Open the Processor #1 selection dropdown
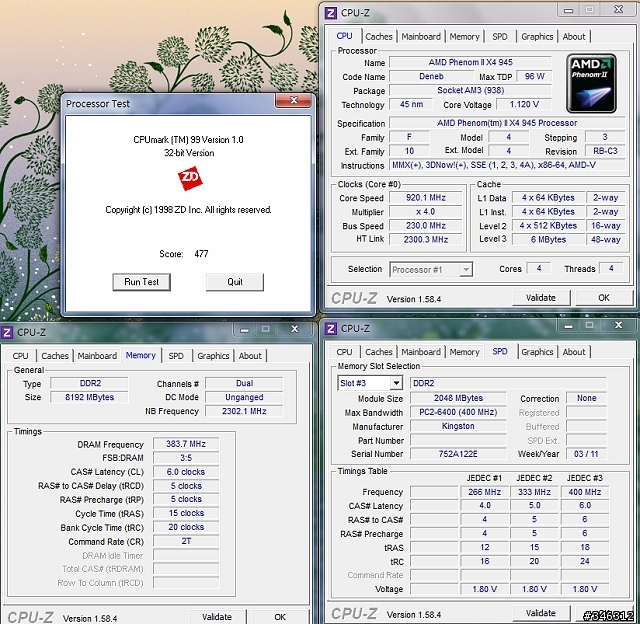The width and height of the screenshot is (640, 624). [x=466, y=269]
